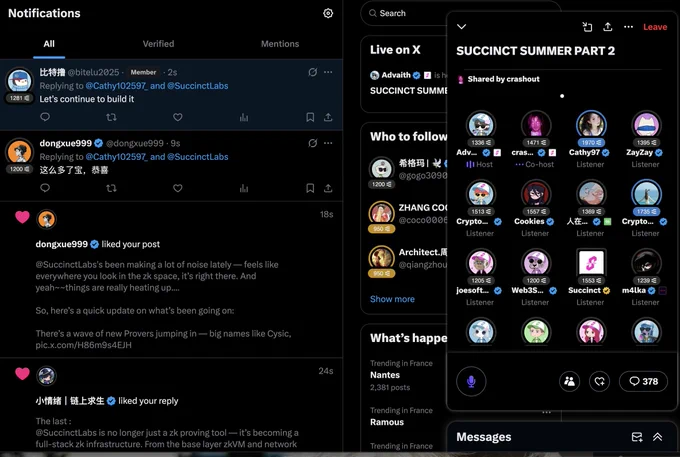This screenshot has height=457, width=680.
Task: Open co-host cras... avatar in Space
Action: click(536, 125)
